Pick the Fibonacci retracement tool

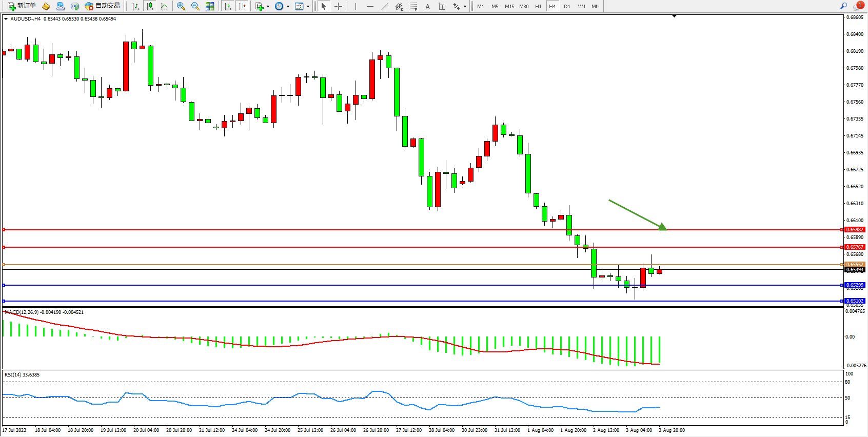point(413,6)
